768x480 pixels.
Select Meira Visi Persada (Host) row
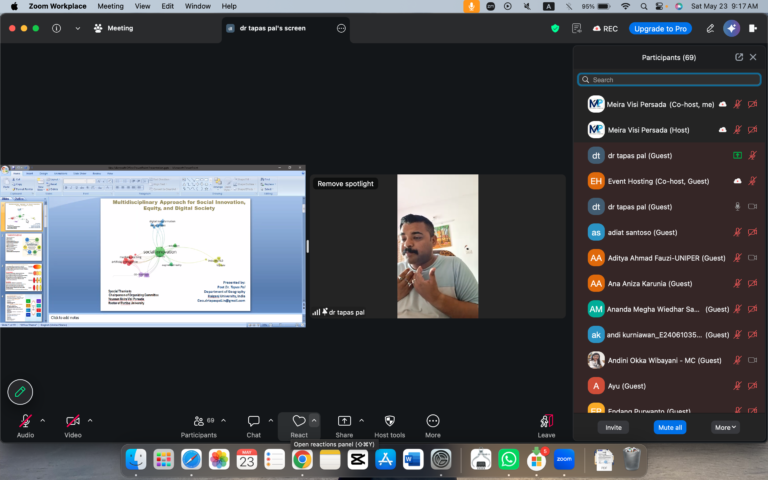[671, 130]
